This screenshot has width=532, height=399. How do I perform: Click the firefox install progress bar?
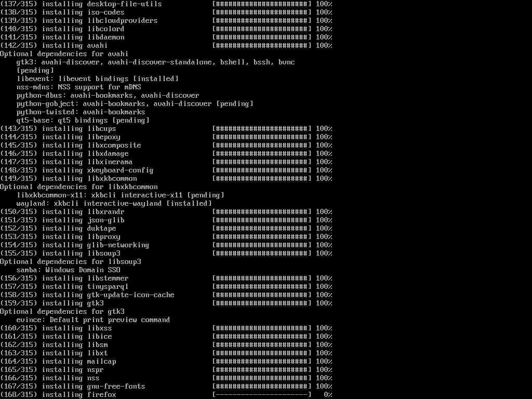click(262, 395)
